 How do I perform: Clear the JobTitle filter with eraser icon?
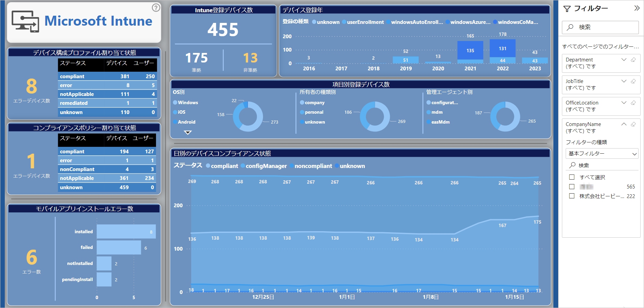click(633, 81)
